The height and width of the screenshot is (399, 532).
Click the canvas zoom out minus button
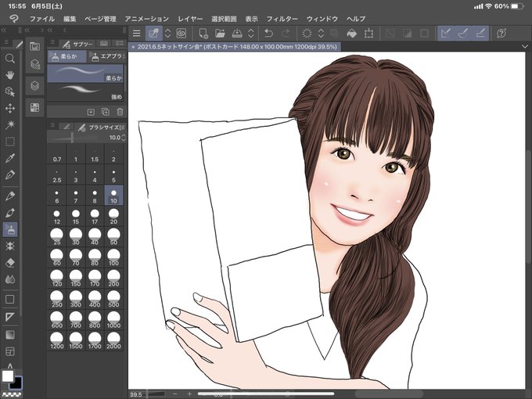click(x=175, y=394)
